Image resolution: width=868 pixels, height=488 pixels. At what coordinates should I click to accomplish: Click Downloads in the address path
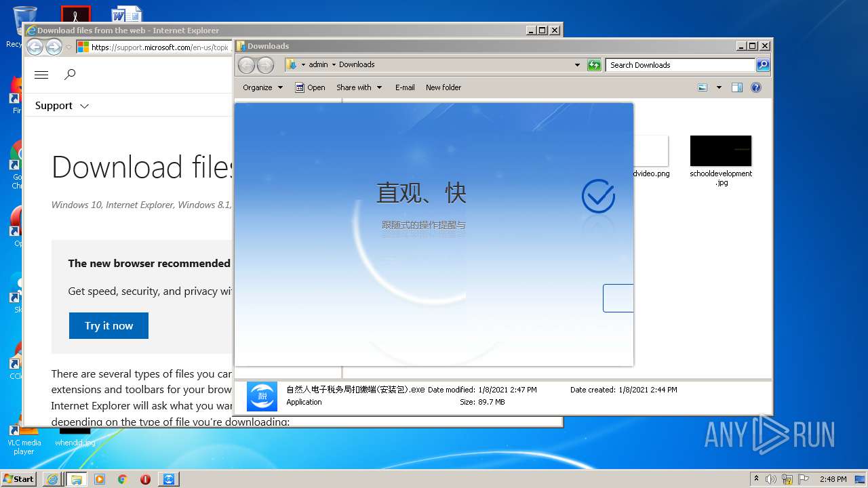pyautogui.click(x=357, y=64)
